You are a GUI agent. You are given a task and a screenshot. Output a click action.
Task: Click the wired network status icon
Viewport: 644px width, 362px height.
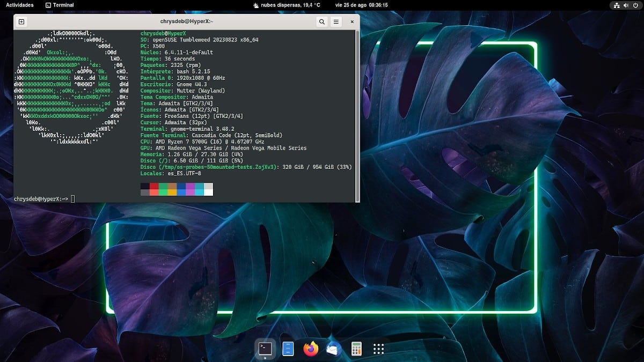click(616, 5)
